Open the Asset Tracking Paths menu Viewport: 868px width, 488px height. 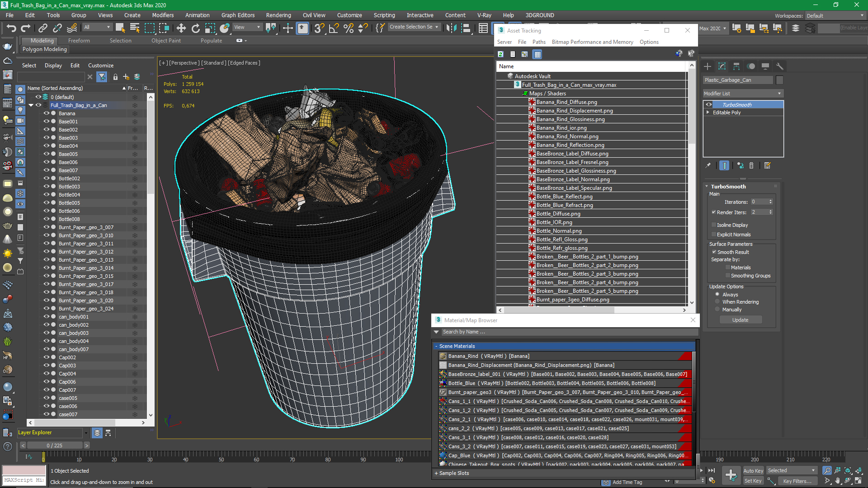pyautogui.click(x=539, y=42)
